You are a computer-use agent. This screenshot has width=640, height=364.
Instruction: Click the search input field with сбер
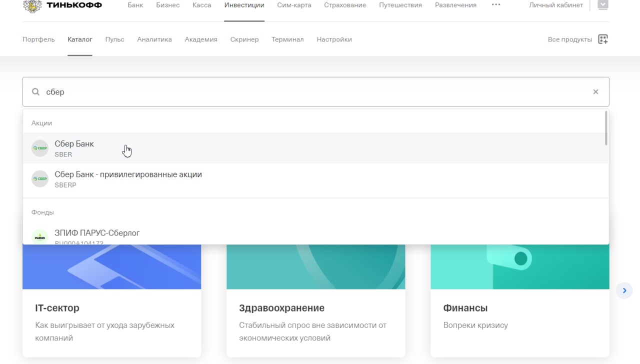coord(300,92)
